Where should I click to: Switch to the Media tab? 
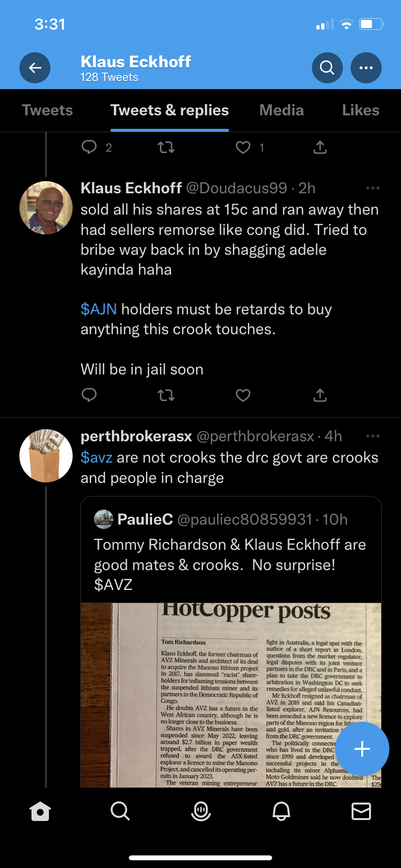(281, 110)
